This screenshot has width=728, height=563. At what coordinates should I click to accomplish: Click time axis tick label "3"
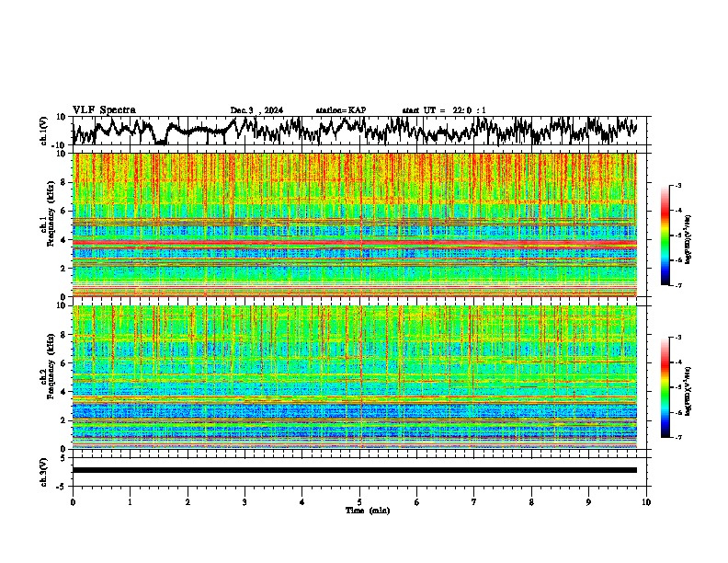[245, 502]
